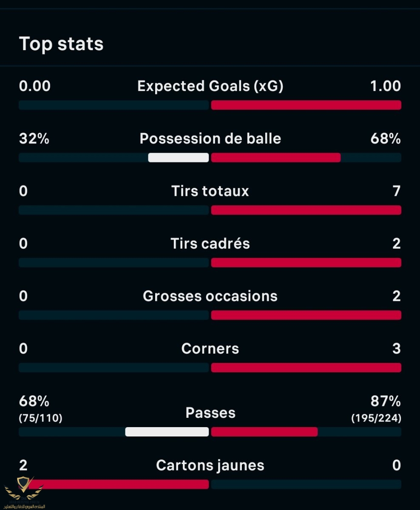This screenshot has height=510, width=420.
Task: Click the Top stats heading
Action: [x=61, y=44]
